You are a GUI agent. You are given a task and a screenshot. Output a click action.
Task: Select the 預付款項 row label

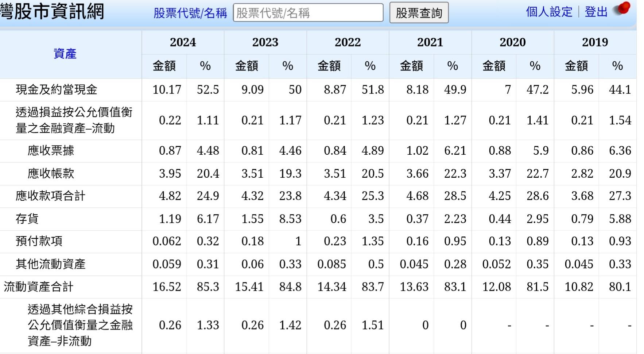point(39,241)
